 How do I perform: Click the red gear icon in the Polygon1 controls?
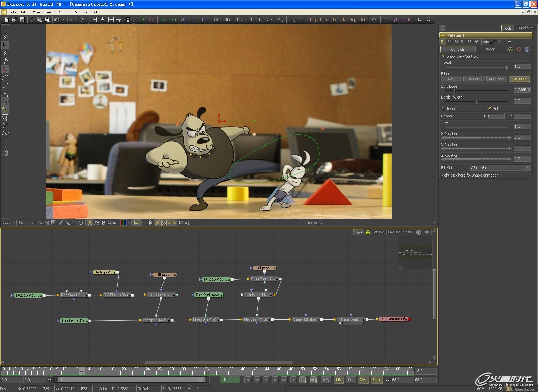coord(519,49)
